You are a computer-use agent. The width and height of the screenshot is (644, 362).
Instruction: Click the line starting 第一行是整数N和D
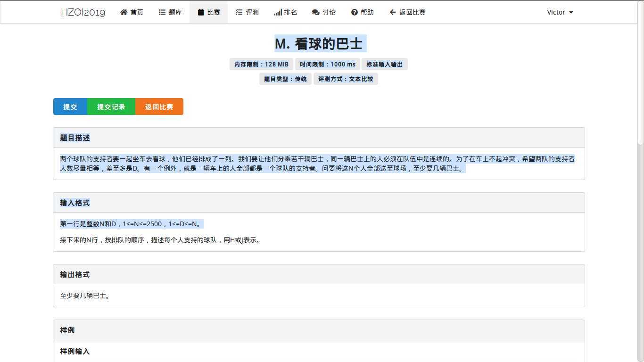[x=132, y=224]
